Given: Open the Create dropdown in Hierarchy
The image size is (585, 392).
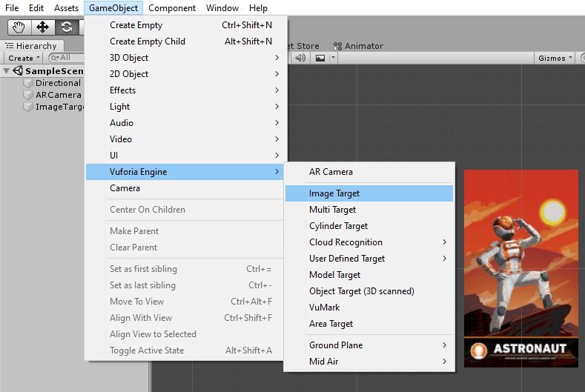Looking at the screenshot, I should (x=24, y=58).
